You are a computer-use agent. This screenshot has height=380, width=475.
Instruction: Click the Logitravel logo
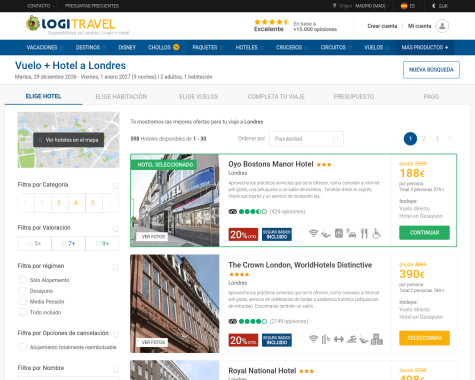coord(71,24)
